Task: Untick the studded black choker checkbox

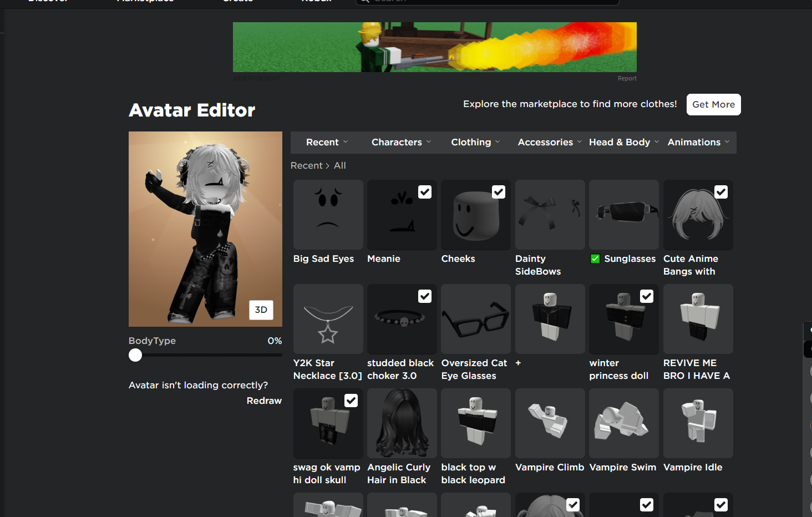Action: (425, 296)
